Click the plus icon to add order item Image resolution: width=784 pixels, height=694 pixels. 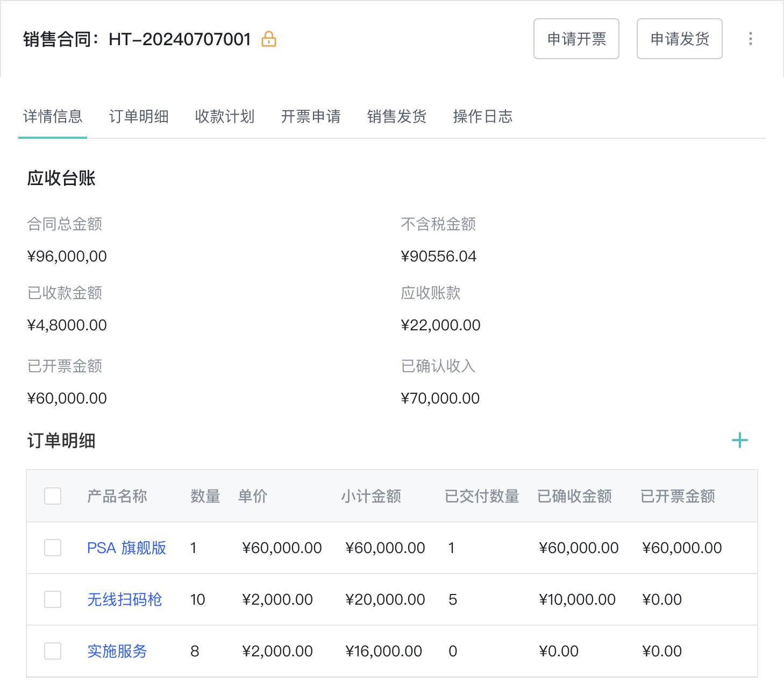tap(739, 441)
